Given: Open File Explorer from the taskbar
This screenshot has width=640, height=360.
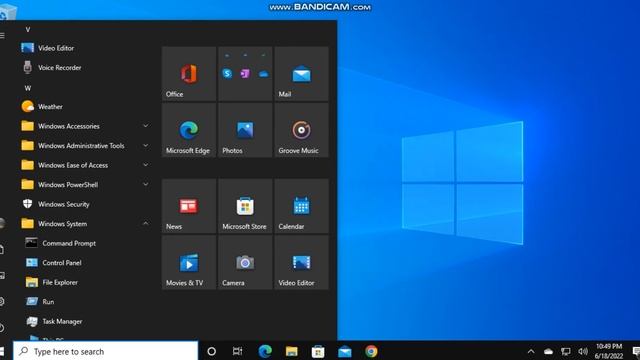Looking at the screenshot, I should point(291,351).
